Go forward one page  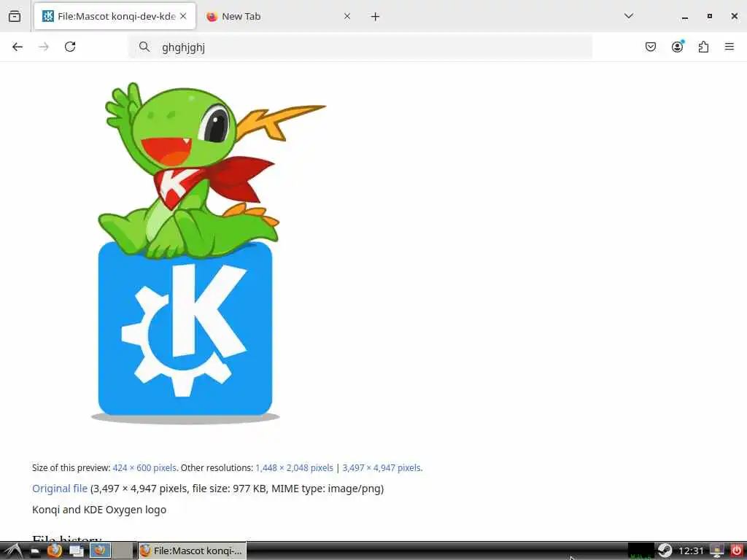pos(44,47)
